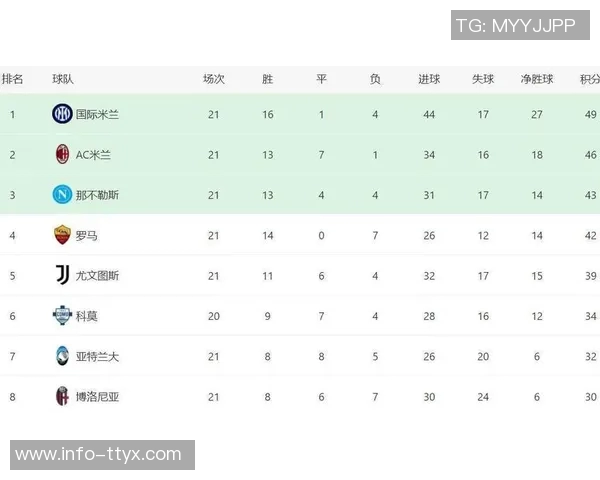Click the www.info-ttyx.com watermark text
The height and width of the screenshot is (480, 600).
(x=98, y=455)
